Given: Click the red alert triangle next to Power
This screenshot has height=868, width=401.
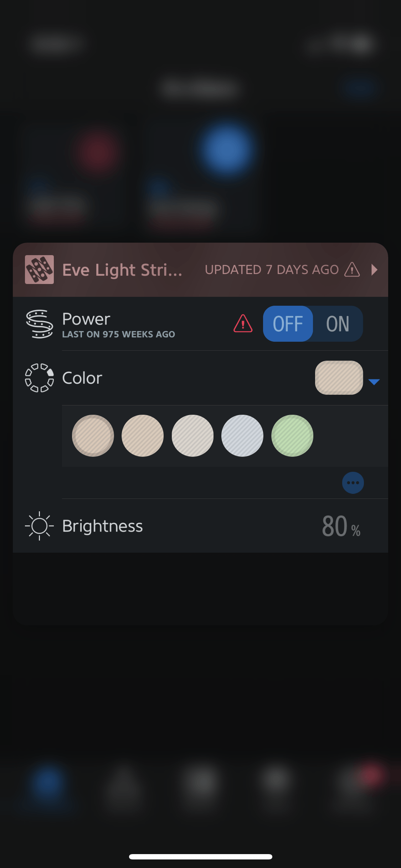Looking at the screenshot, I should click(x=243, y=324).
